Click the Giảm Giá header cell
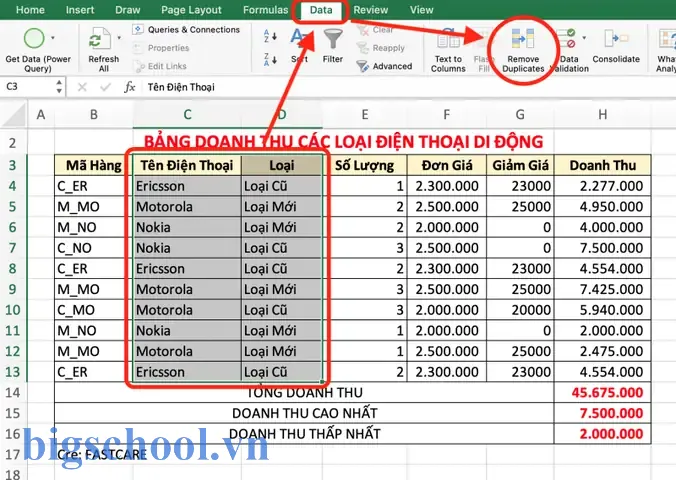The height and width of the screenshot is (480, 676). point(520,165)
